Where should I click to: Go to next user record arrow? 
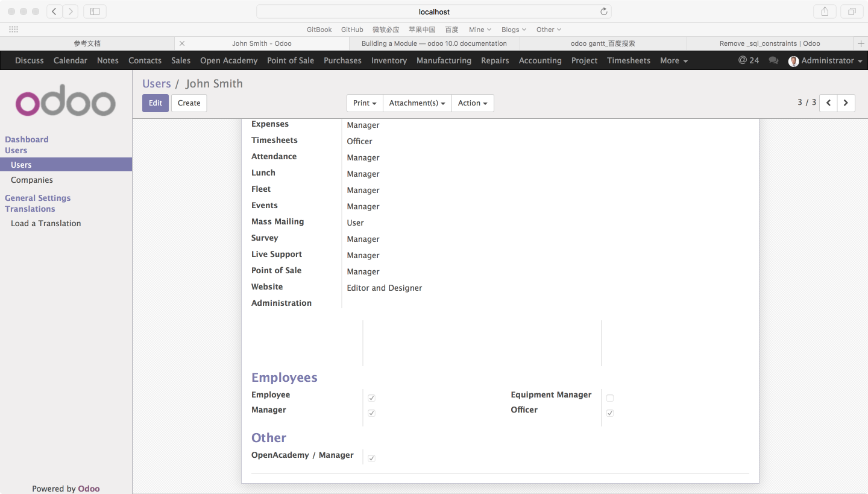tap(846, 103)
